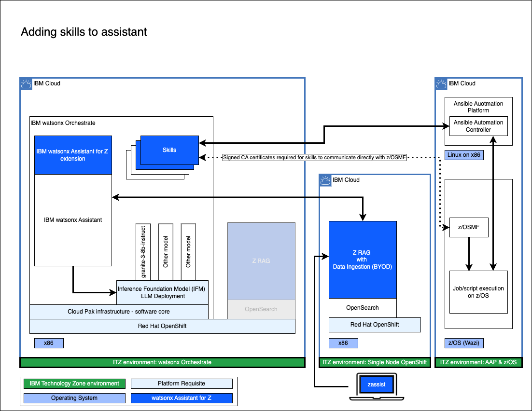Select the Linux on x86 label
This screenshot has height=411, width=532.
click(x=464, y=155)
